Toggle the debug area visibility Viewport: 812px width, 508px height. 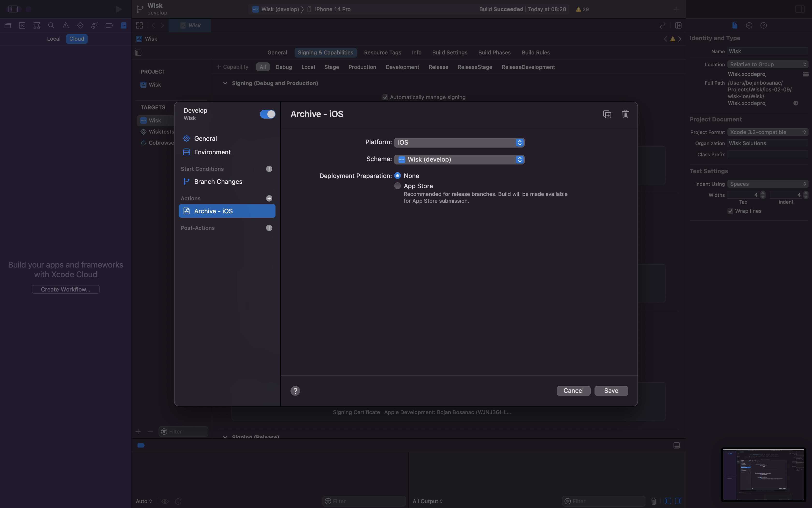click(677, 446)
